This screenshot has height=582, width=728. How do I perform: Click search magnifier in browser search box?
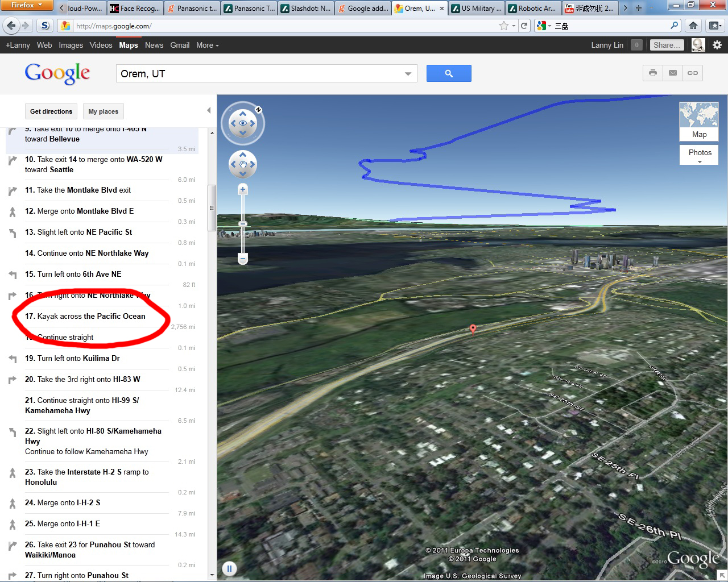pos(675,26)
